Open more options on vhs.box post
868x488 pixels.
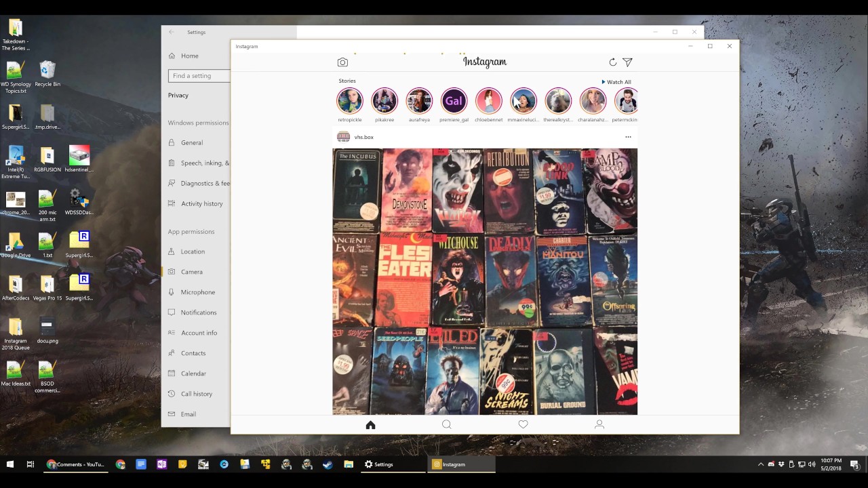pos(628,137)
